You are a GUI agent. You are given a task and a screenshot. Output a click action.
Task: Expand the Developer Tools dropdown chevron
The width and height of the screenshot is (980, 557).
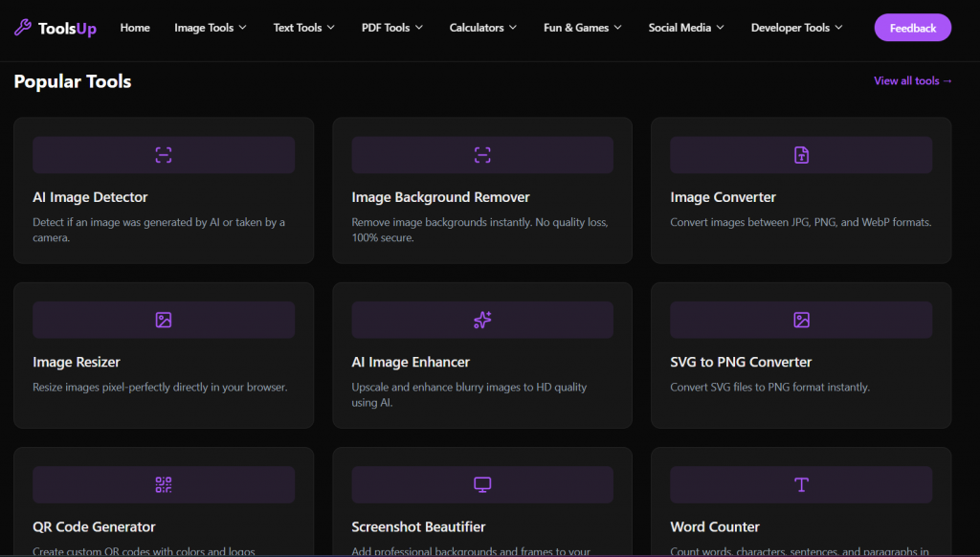[x=839, y=28]
